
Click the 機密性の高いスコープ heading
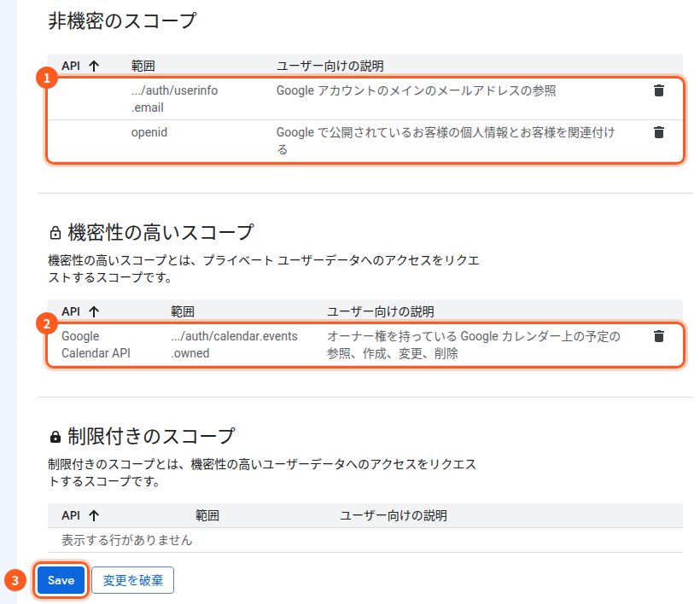(x=160, y=232)
